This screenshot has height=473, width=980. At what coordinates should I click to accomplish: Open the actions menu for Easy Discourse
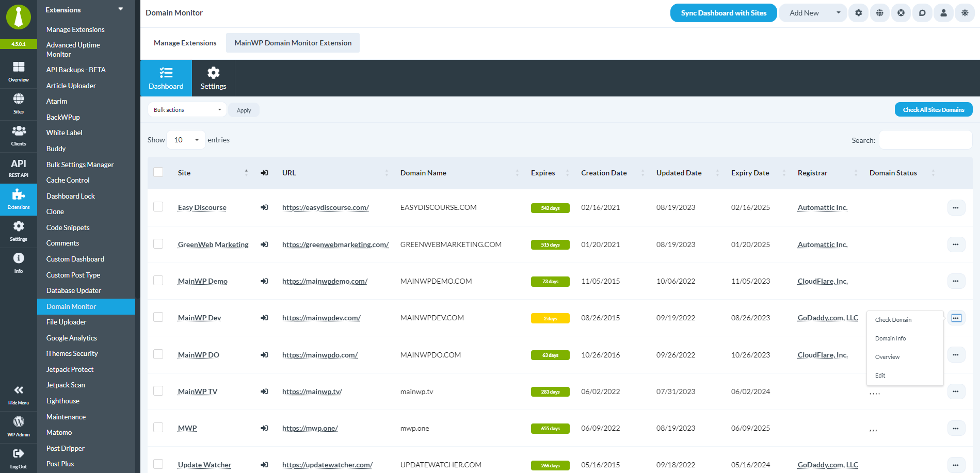click(x=956, y=207)
